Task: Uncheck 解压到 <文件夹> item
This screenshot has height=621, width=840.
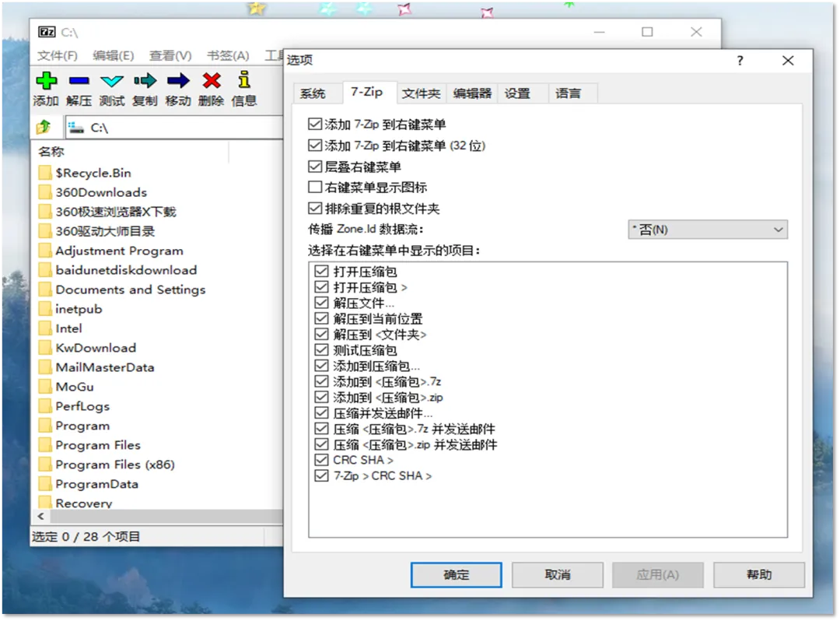Action: coord(321,335)
